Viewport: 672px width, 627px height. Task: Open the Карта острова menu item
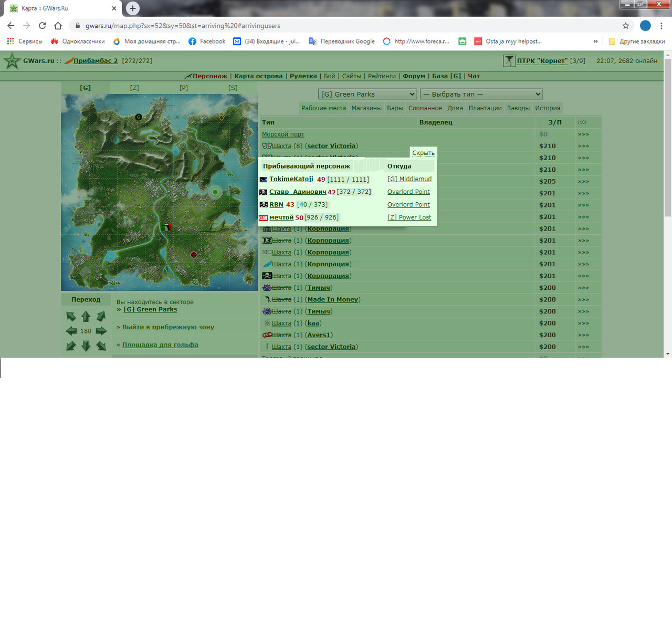tap(258, 76)
